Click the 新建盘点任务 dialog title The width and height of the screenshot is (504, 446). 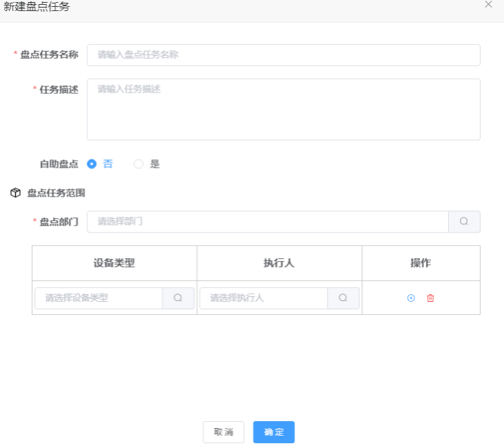[37, 6]
